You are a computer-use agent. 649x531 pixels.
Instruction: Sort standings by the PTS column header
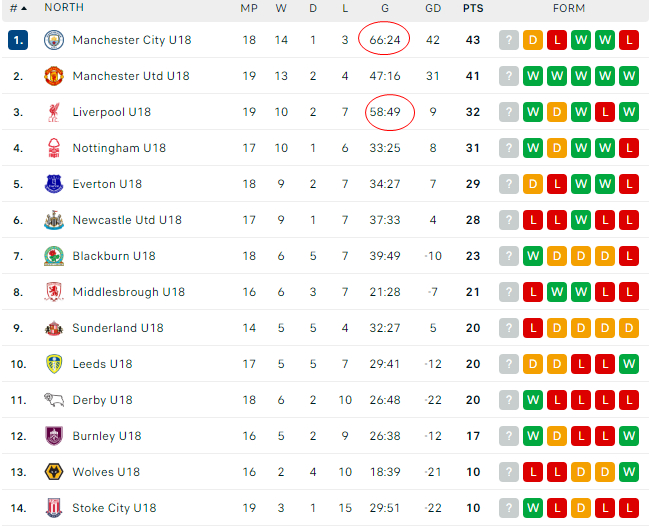pyautogui.click(x=473, y=8)
